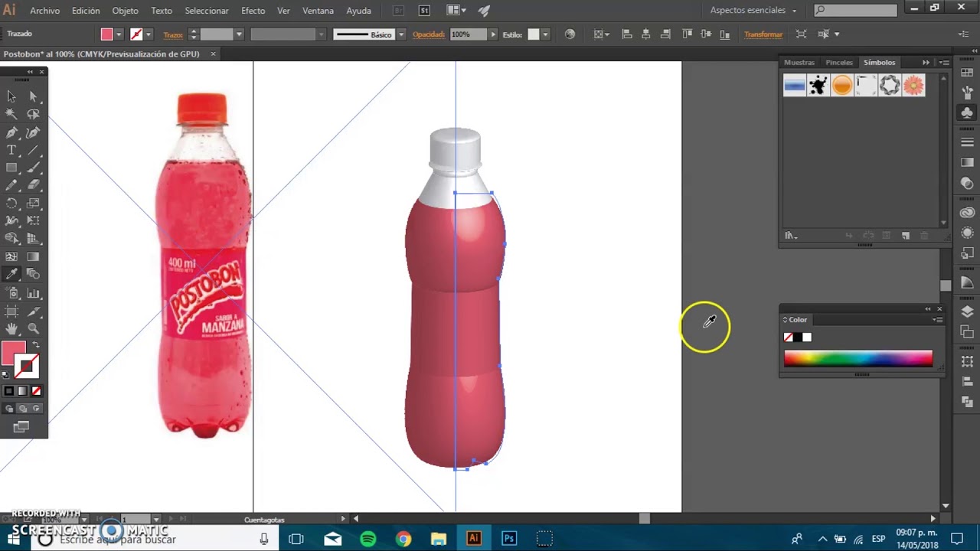
Task: Open the Symbols panel flyout menu
Action: (944, 63)
